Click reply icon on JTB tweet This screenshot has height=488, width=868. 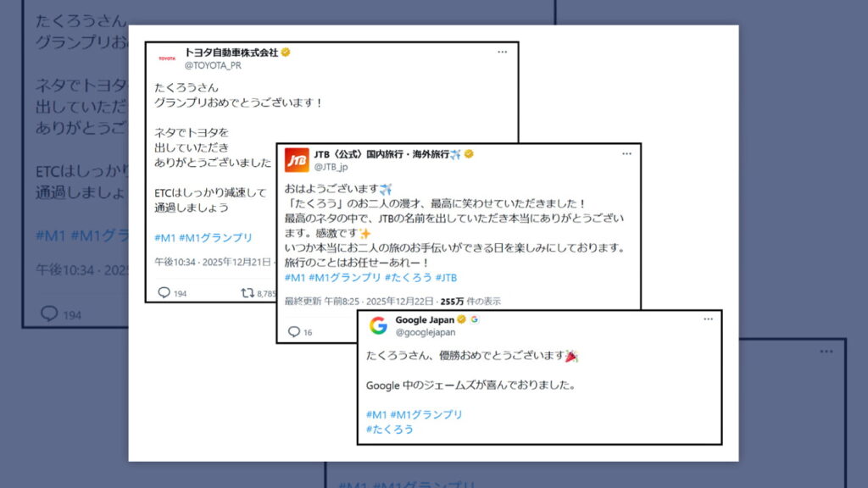[x=294, y=331]
